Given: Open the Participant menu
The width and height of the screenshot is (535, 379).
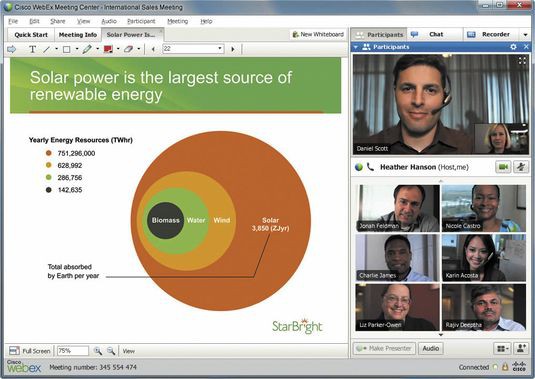Looking at the screenshot, I should pyautogui.click(x=141, y=21).
